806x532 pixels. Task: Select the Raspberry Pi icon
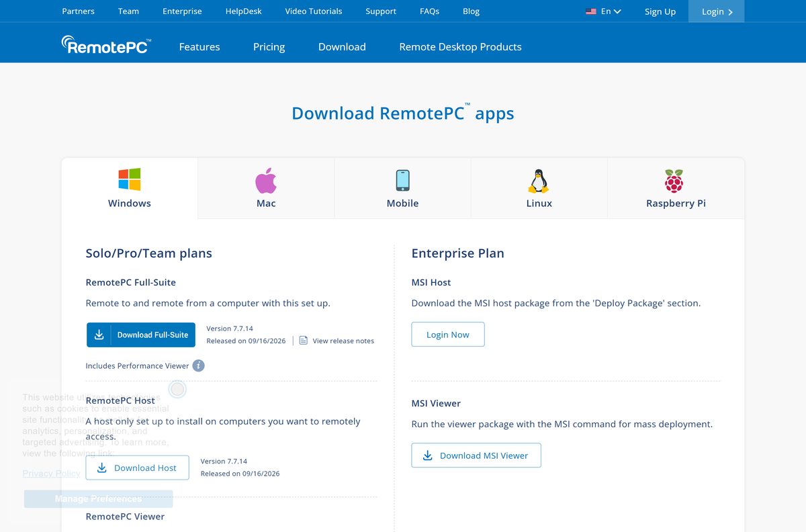(674, 181)
